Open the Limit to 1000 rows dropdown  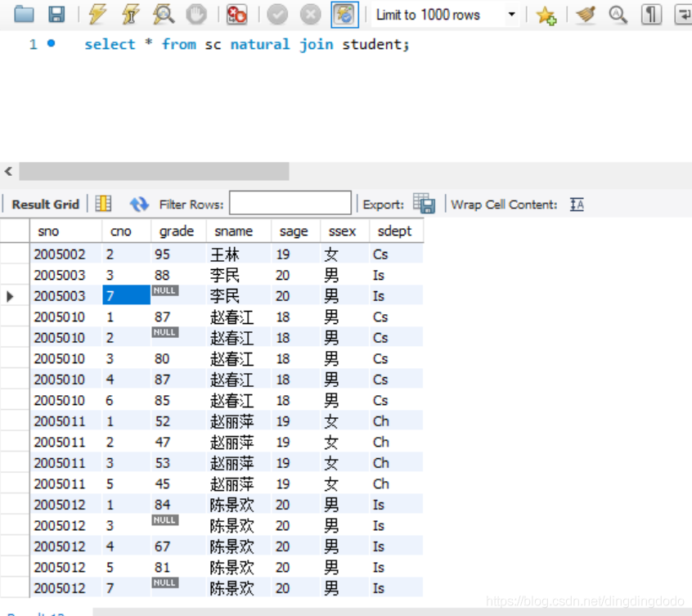coord(445,15)
